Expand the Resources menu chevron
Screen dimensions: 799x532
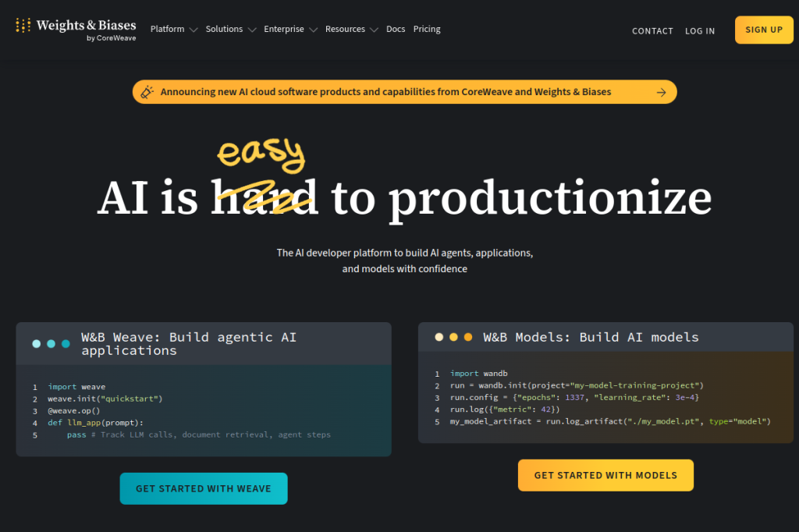[374, 30]
